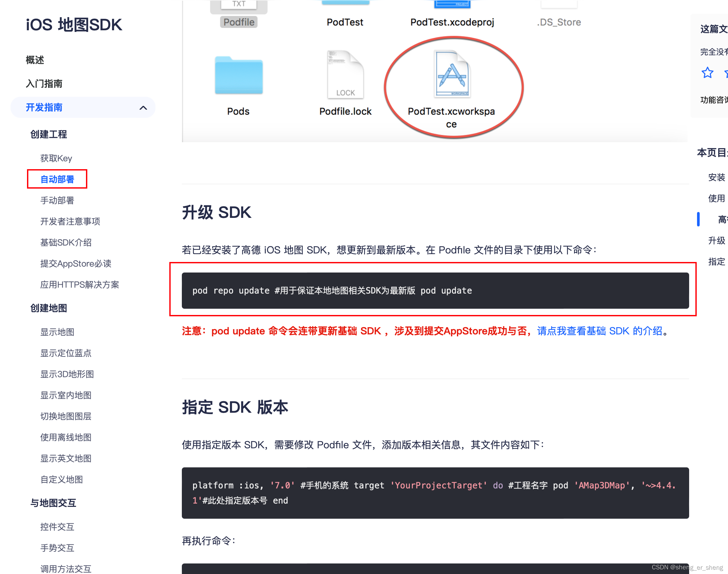The height and width of the screenshot is (574, 728).
Task: Click the first rating star icon
Action: click(x=707, y=73)
